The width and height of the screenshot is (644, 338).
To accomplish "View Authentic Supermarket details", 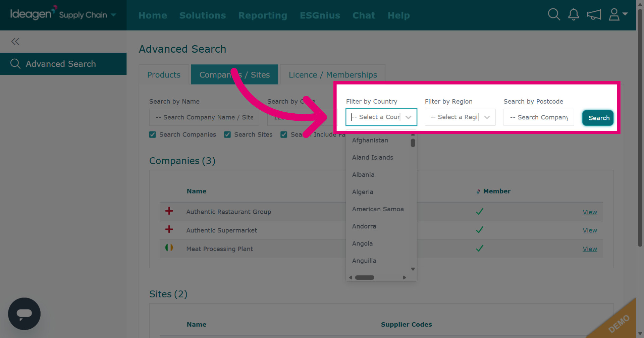I will point(590,230).
